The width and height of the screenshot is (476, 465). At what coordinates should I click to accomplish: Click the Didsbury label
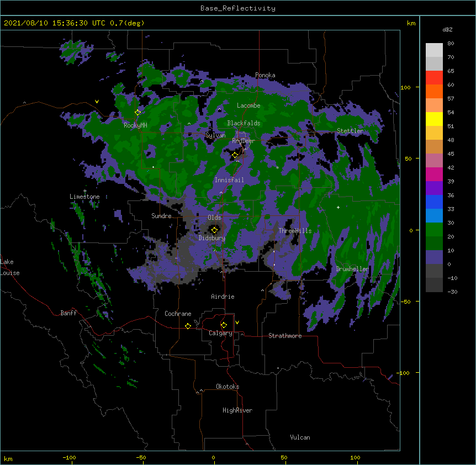[212, 238]
